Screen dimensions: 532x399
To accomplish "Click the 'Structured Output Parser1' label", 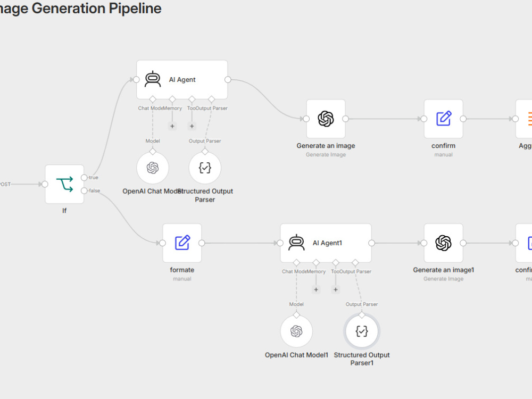I will [362, 359].
